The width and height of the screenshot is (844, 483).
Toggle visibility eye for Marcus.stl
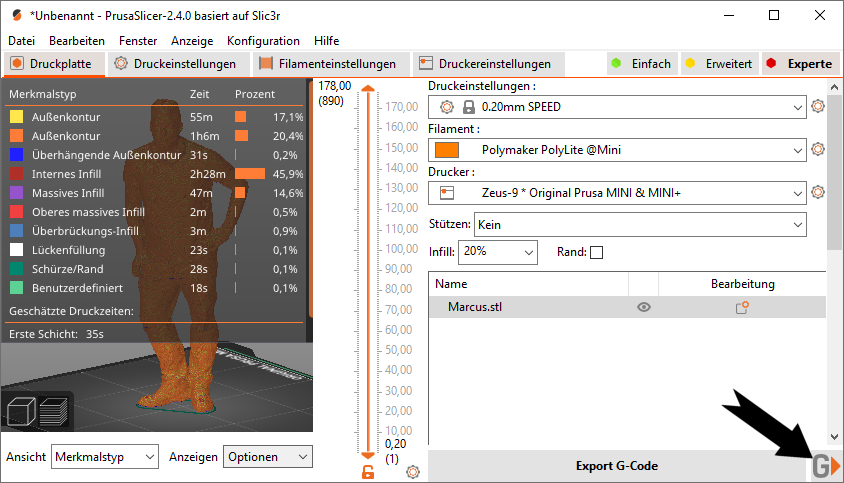(x=644, y=307)
